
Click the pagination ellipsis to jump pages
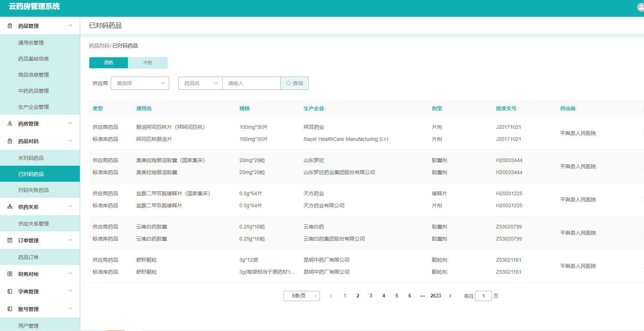click(422, 296)
